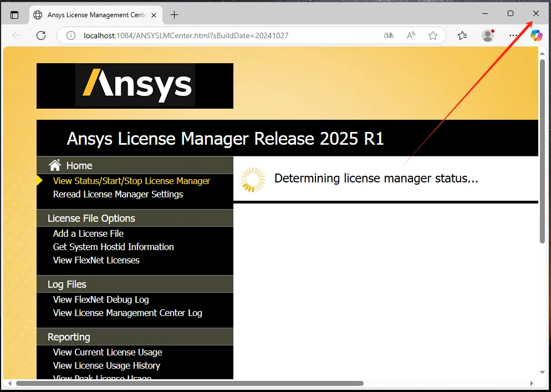Select Reread License Manager Settings

click(x=118, y=194)
